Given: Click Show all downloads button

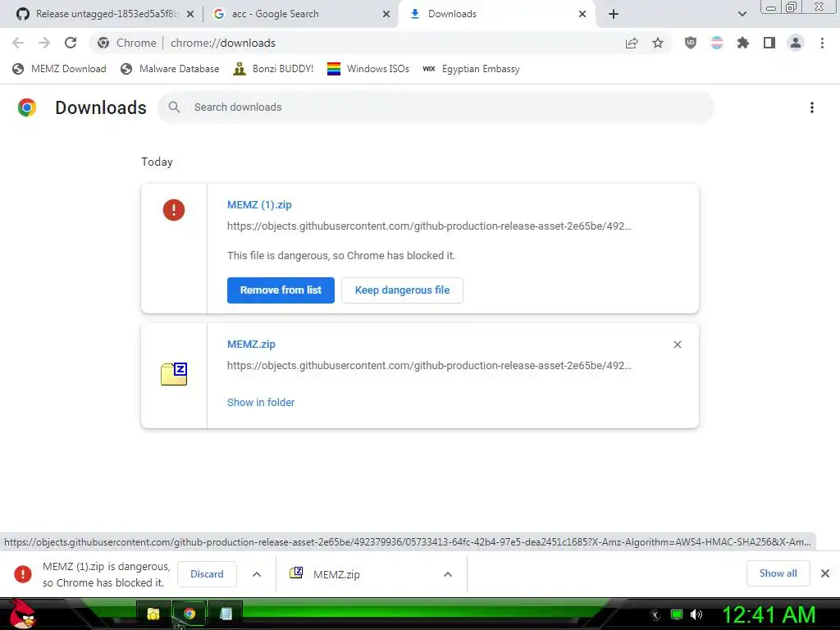Looking at the screenshot, I should [x=778, y=573].
